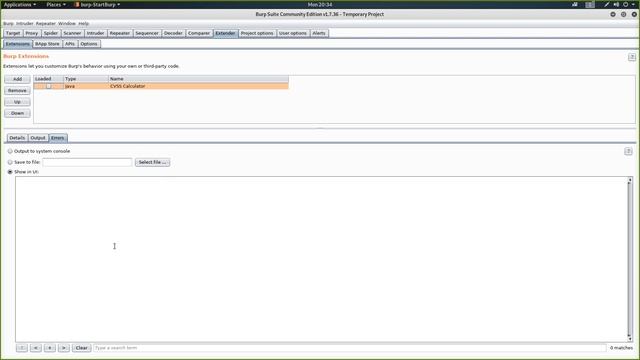Open the Intruder menu in menu bar
Screen dimensions: 640x360
(24, 24)
